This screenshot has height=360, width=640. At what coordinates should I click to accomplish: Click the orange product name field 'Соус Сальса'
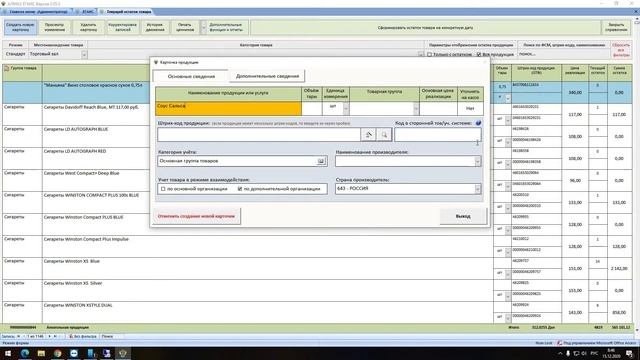(x=228, y=109)
